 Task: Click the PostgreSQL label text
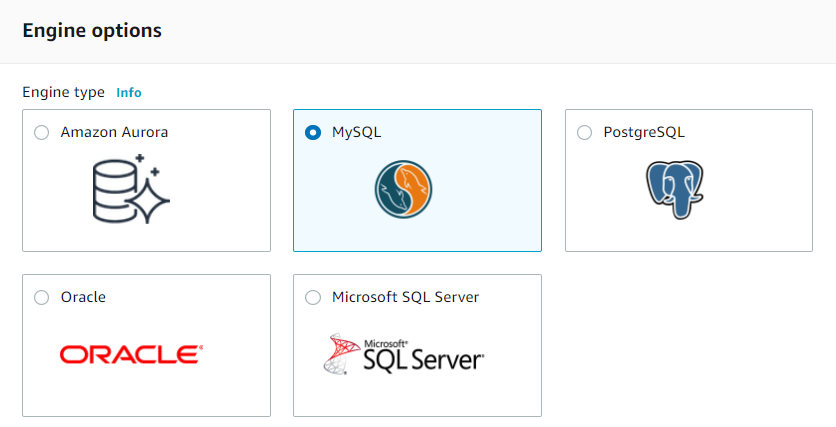point(644,132)
